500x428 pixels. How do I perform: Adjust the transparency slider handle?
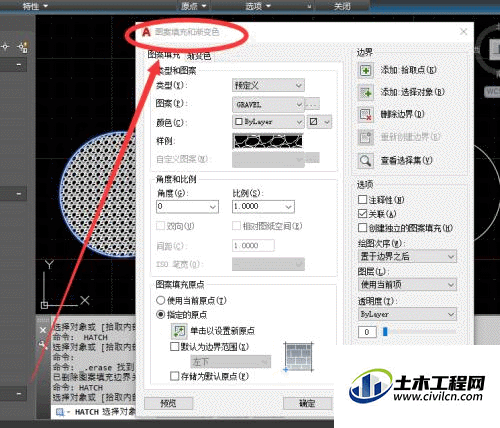click(x=385, y=332)
